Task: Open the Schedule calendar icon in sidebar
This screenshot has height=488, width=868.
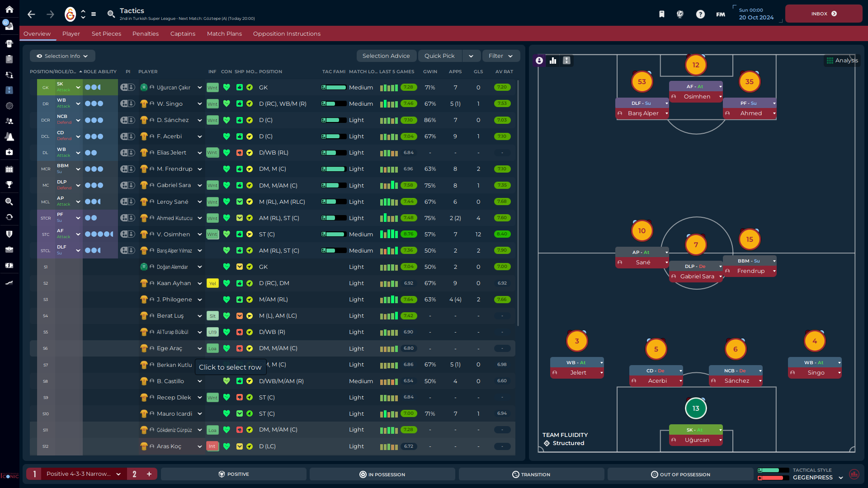Action: point(9,169)
